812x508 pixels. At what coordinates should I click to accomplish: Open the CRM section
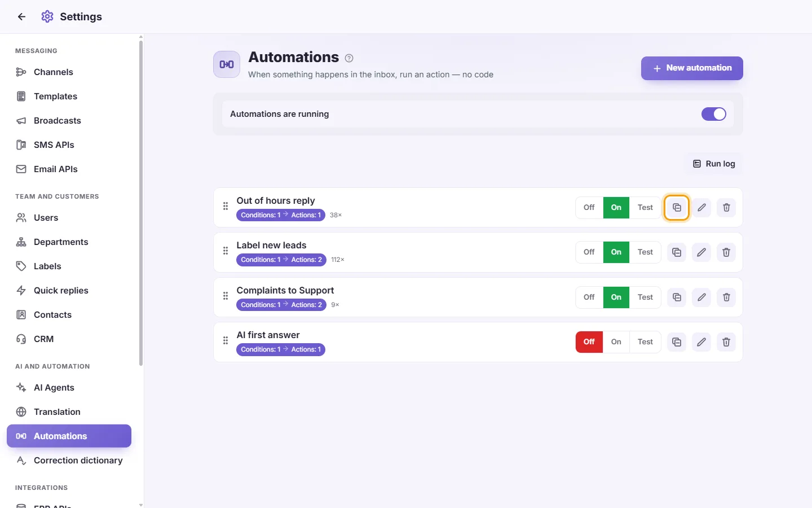click(x=69, y=339)
